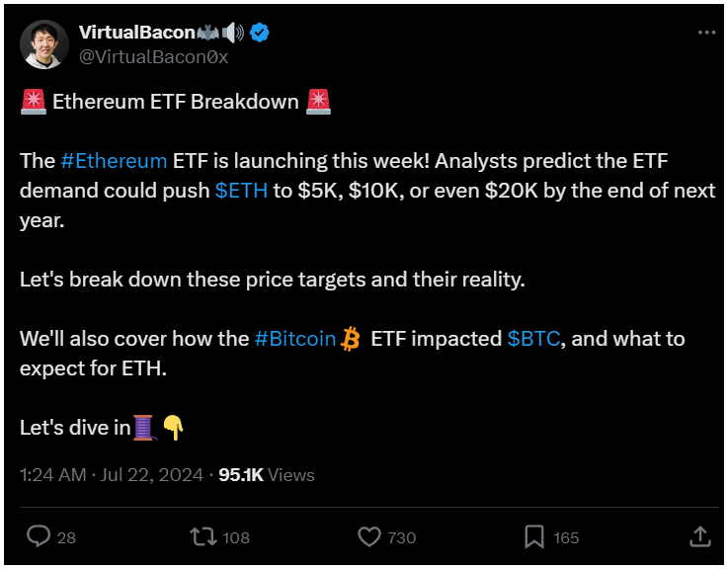
Task: Bookmark the tweet using the bookmark icon
Action: (534, 537)
